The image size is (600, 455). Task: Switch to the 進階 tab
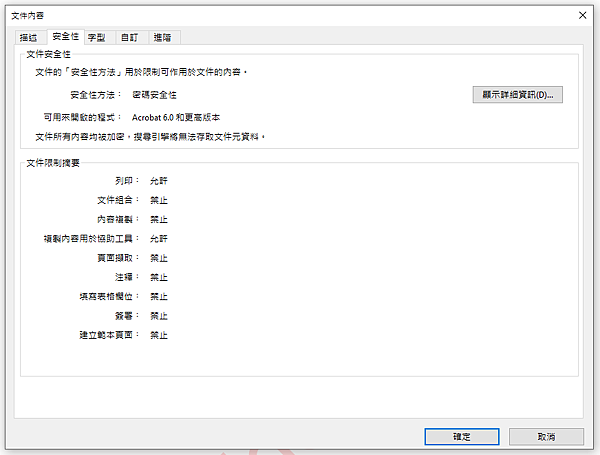(163, 38)
